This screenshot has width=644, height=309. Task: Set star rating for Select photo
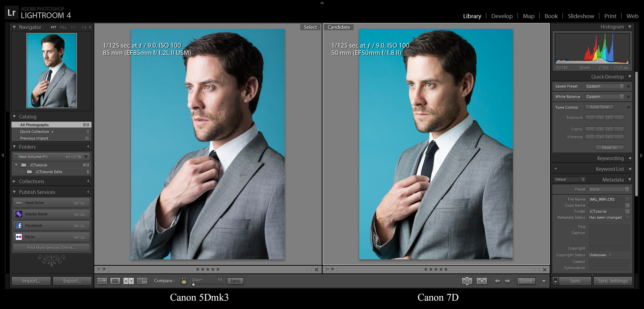click(208, 269)
